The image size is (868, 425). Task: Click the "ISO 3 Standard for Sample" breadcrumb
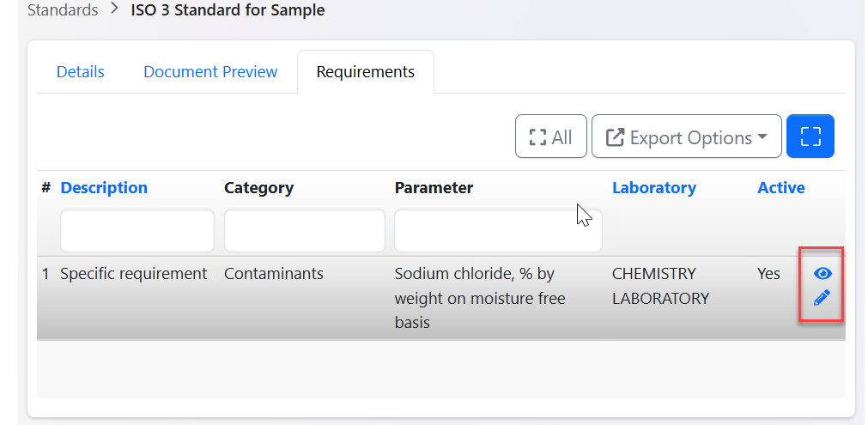[228, 11]
